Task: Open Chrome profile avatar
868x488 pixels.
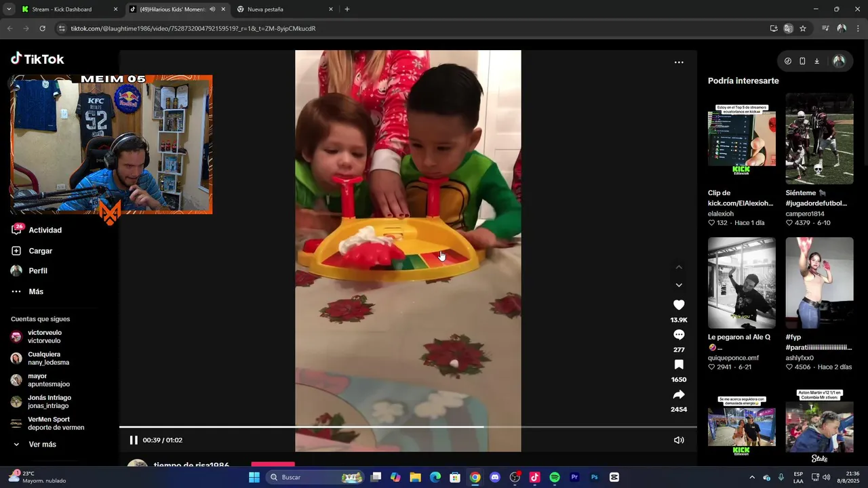Action: (x=842, y=28)
